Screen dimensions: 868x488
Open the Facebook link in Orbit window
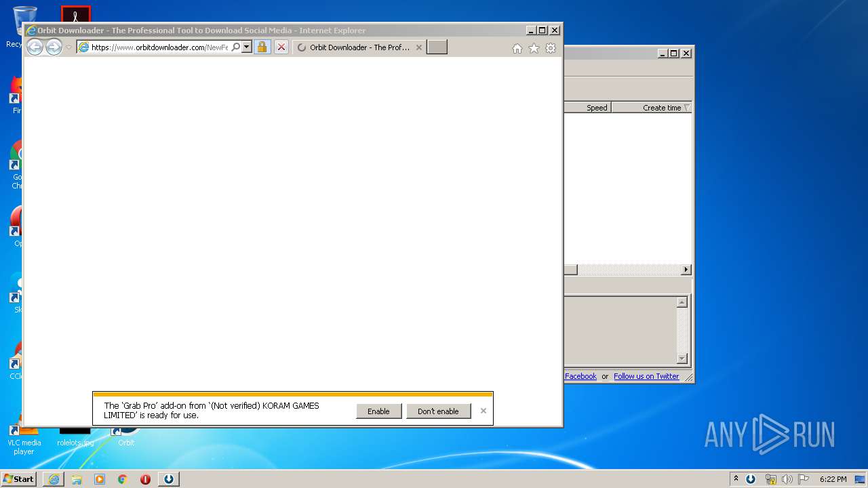580,376
